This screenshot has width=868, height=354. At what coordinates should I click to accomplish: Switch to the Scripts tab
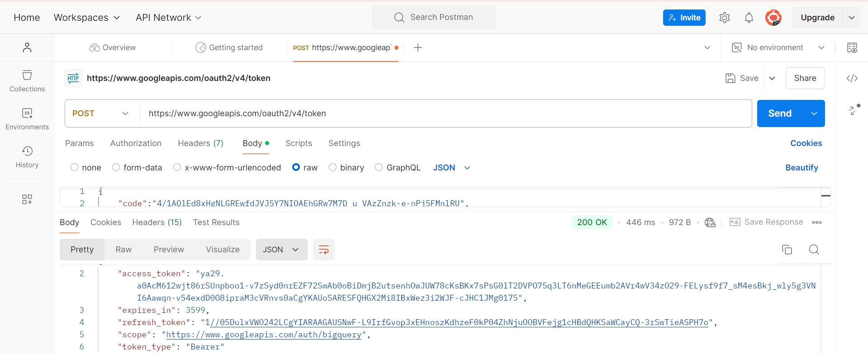pos(299,143)
